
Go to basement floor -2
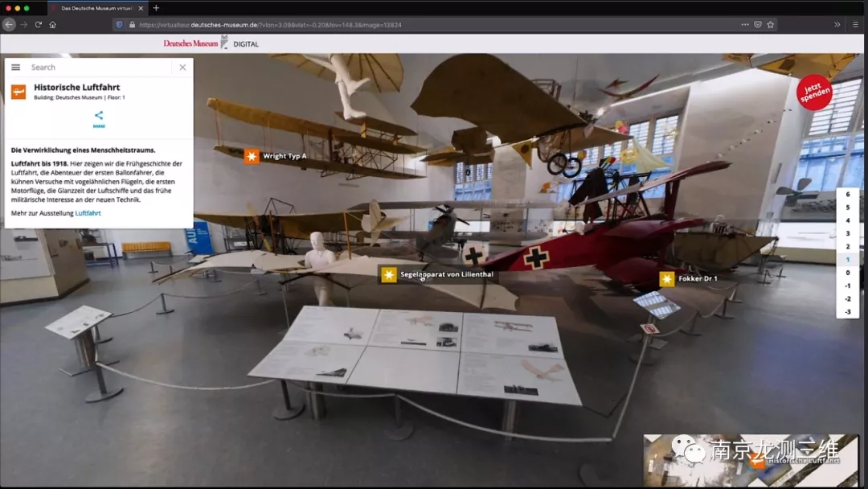click(x=848, y=299)
